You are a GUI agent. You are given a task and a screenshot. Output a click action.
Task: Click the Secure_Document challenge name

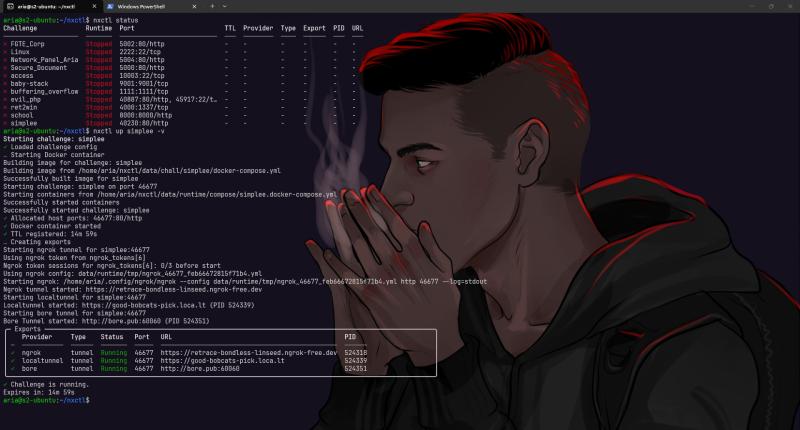point(39,67)
